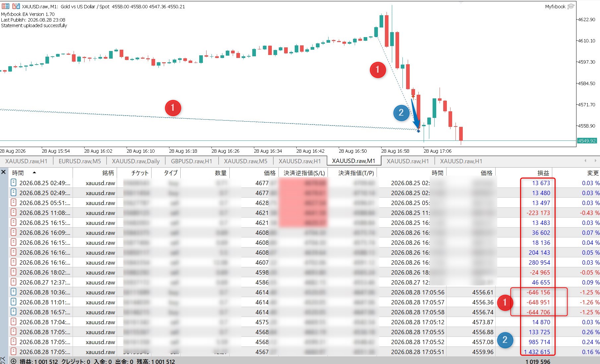Switch to the EURUSD.raw,M5 chart tab

tap(80, 161)
